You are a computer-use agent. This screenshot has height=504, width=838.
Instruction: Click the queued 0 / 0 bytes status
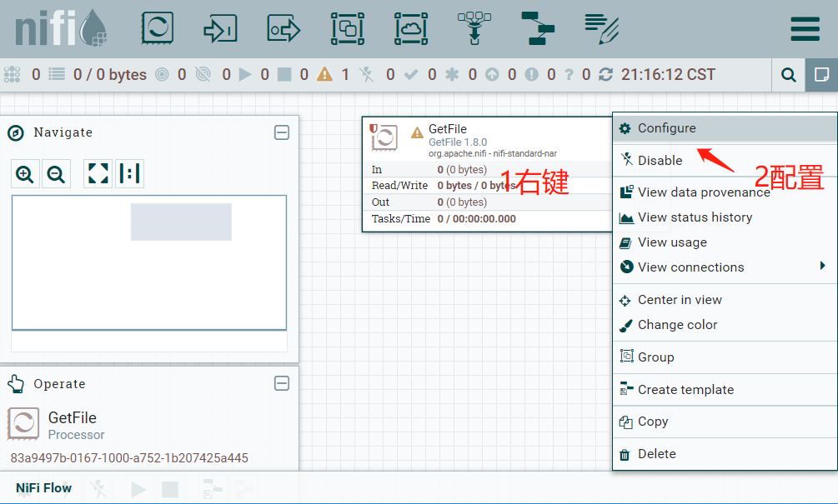tap(109, 74)
